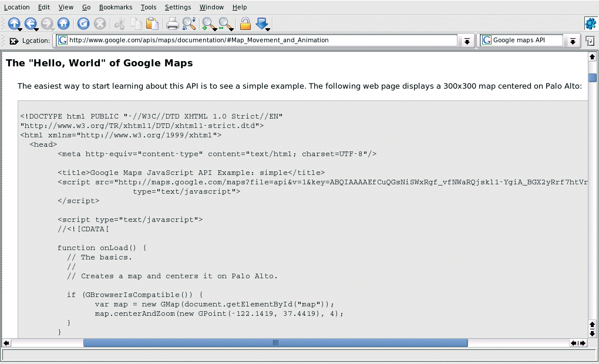Click the paragraph starting 'The easiest way to start'
599x364 pixels.
click(299, 86)
